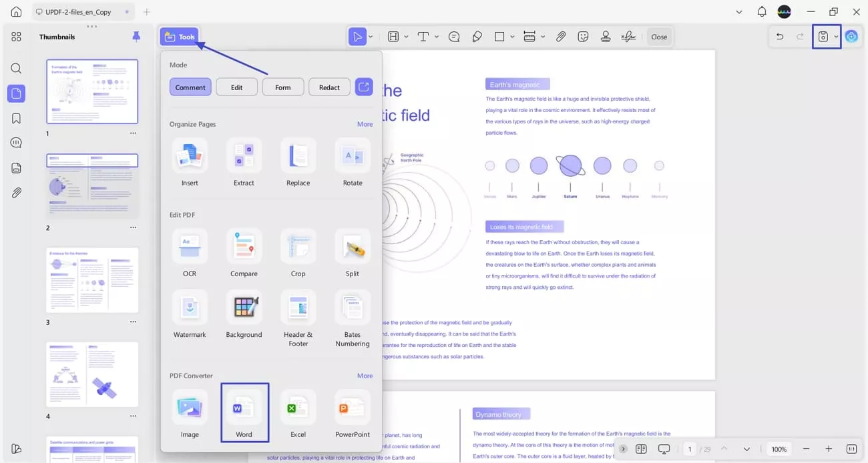Select the Highlight annotation tool
Image resolution: width=868 pixels, height=463 pixels.
point(393,37)
